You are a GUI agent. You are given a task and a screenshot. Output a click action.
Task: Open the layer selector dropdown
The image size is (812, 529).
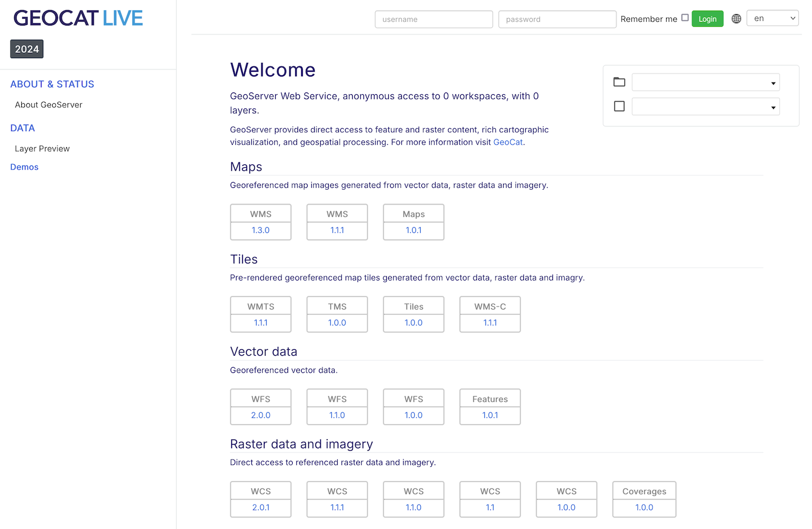tap(705, 107)
